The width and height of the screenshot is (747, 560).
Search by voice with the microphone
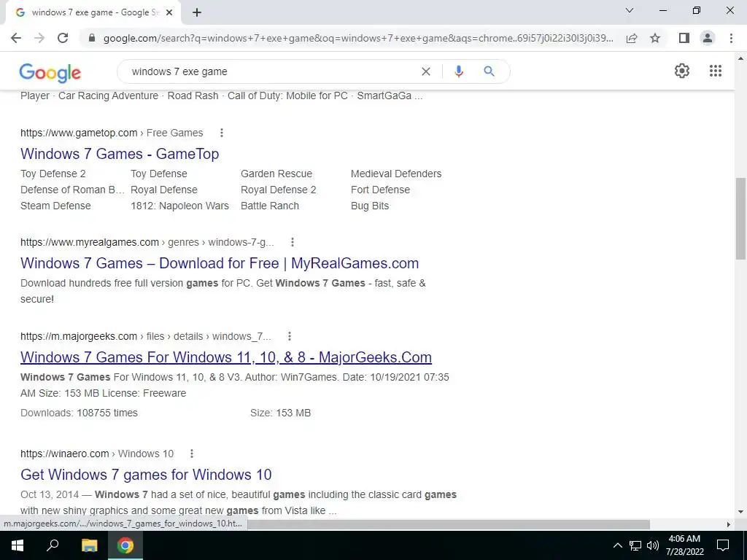(459, 71)
